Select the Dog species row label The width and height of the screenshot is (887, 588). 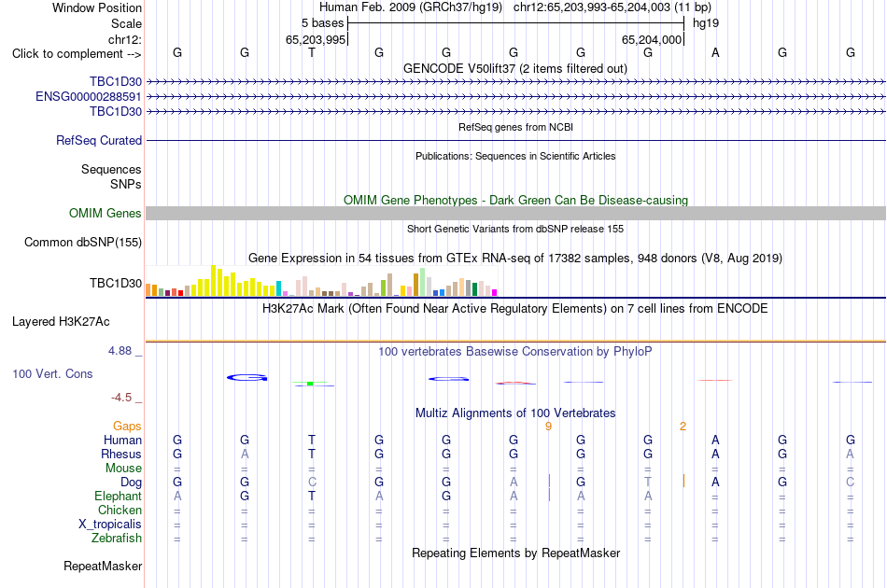[x=132, y=483]
